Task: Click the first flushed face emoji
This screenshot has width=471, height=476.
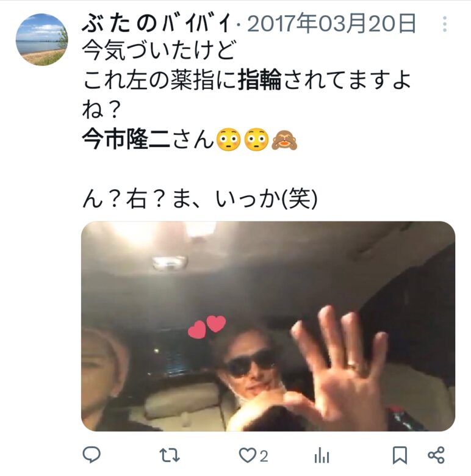Action: (228, 140)
